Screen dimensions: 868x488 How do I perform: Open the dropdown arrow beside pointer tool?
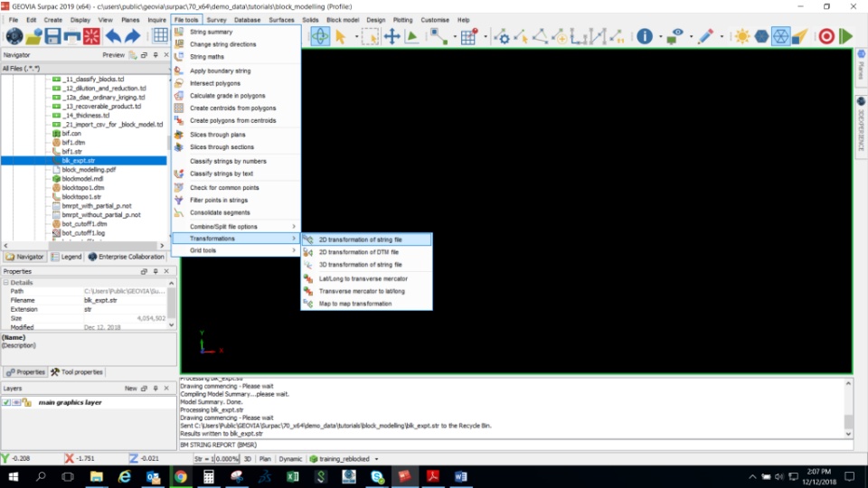(x=356, y=37)
